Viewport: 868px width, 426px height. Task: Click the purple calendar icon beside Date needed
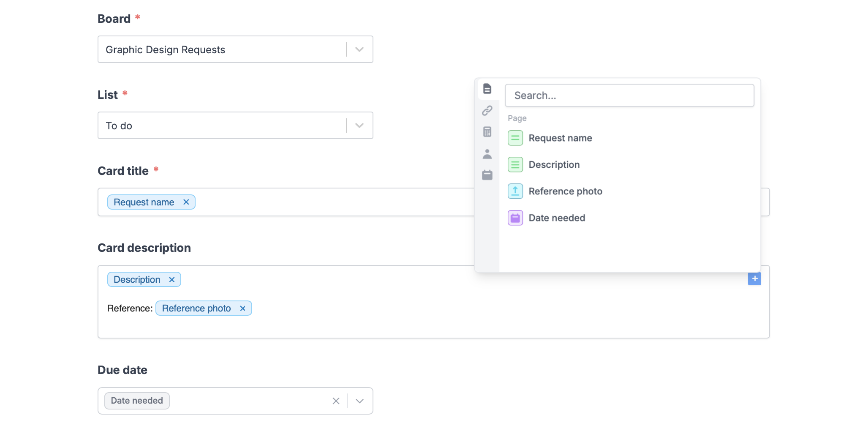pyautogui.click(x=515, y=218)
